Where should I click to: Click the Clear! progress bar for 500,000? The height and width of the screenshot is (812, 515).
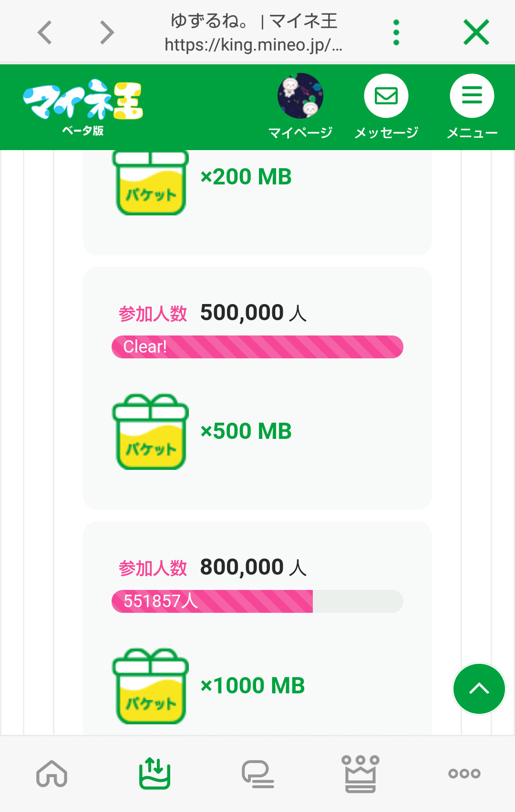coord(257,347)
